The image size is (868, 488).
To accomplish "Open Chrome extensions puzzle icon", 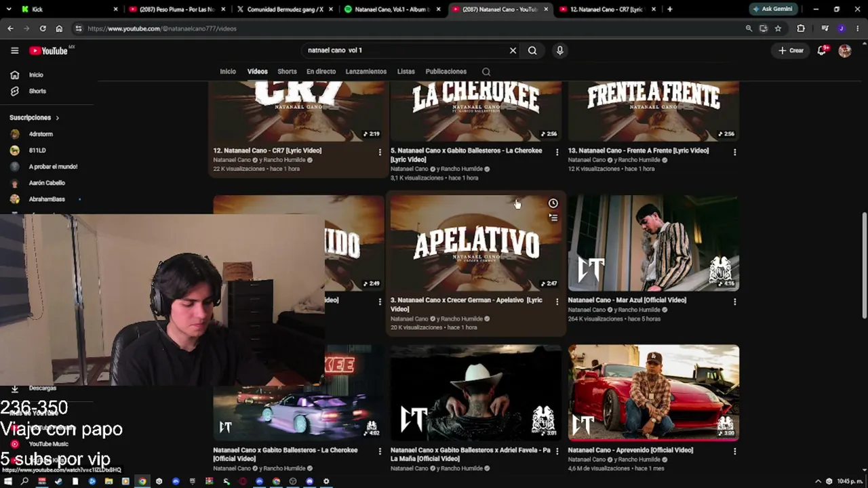I will tap(801, 28).
